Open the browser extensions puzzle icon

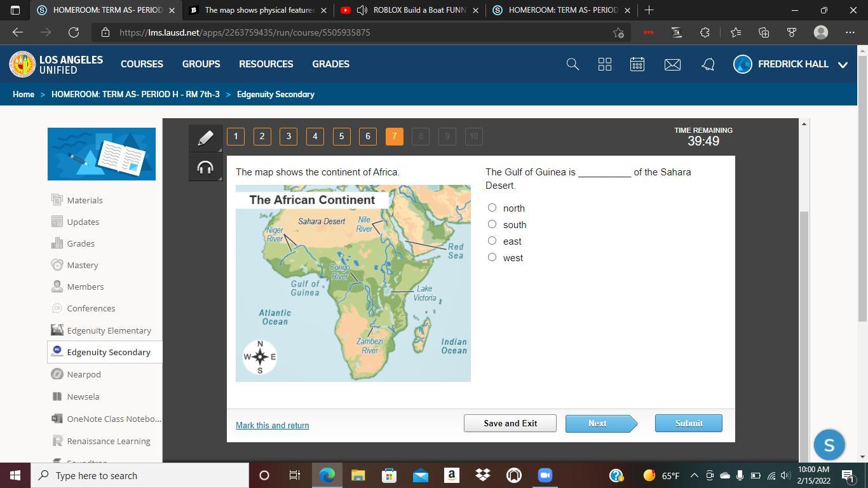705,32
